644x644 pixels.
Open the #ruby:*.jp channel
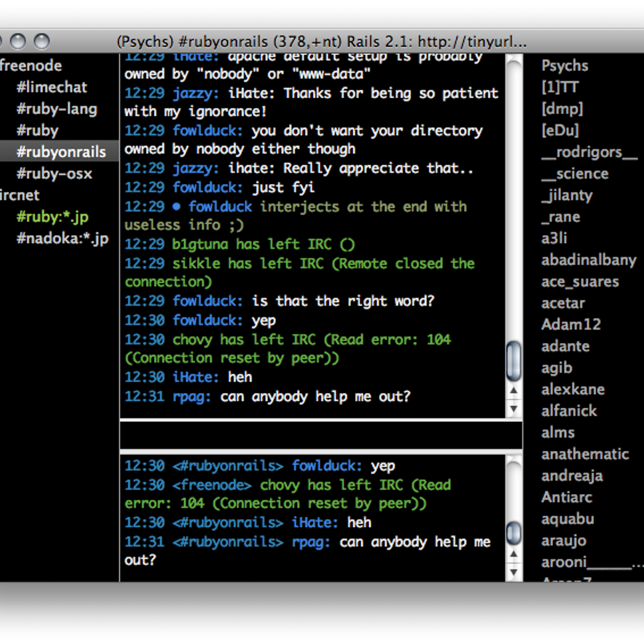tap(52, 217)
